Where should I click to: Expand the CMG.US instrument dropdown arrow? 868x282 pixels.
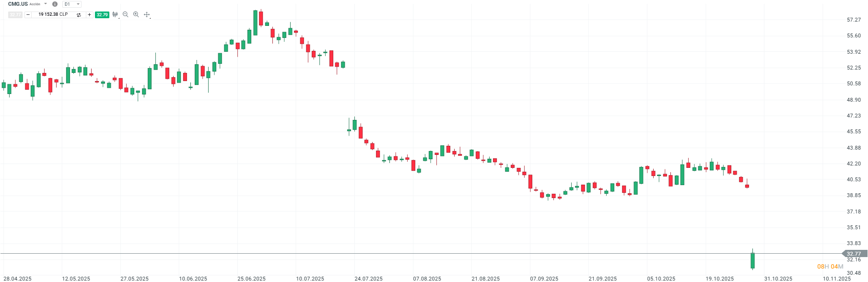pyautogui.click(x=46, y=4)
